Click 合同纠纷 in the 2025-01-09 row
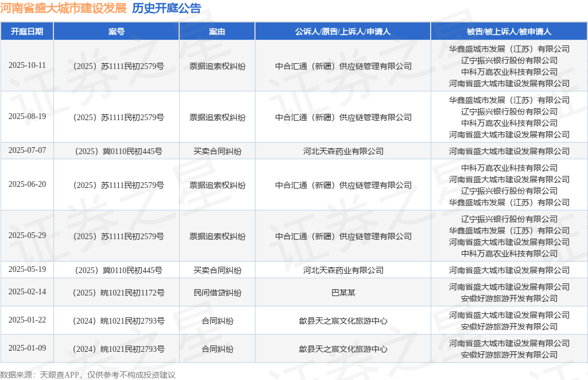Image resolution: width=588 pixels, height=380 pixels. (x=217, y=349)
